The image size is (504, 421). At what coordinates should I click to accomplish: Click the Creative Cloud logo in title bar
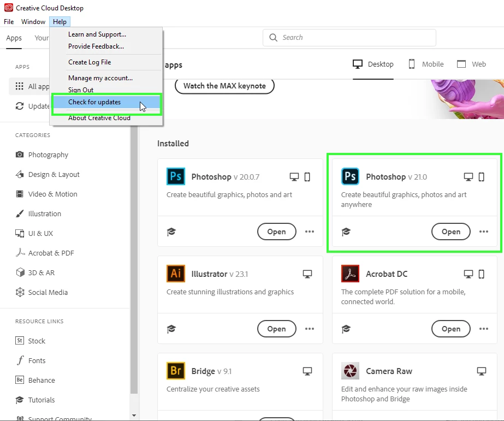[x=9, y=8]
